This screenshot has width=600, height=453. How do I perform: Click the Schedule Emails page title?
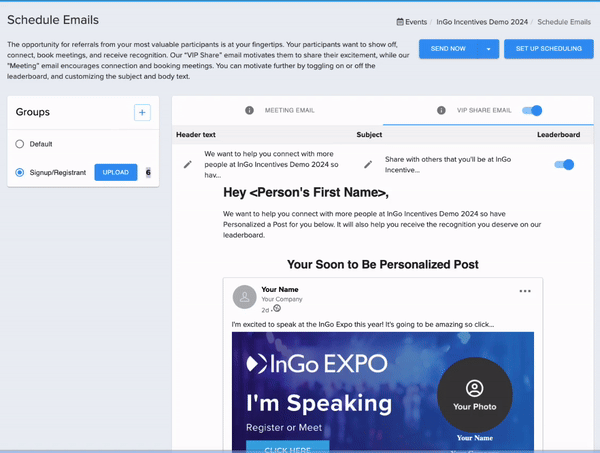[53, 20]
